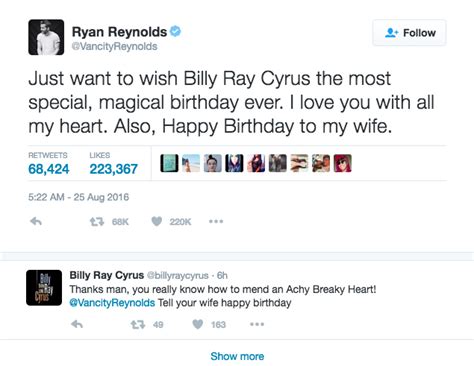Retweet the reply with 49 retweets

[x=138, y=324]
